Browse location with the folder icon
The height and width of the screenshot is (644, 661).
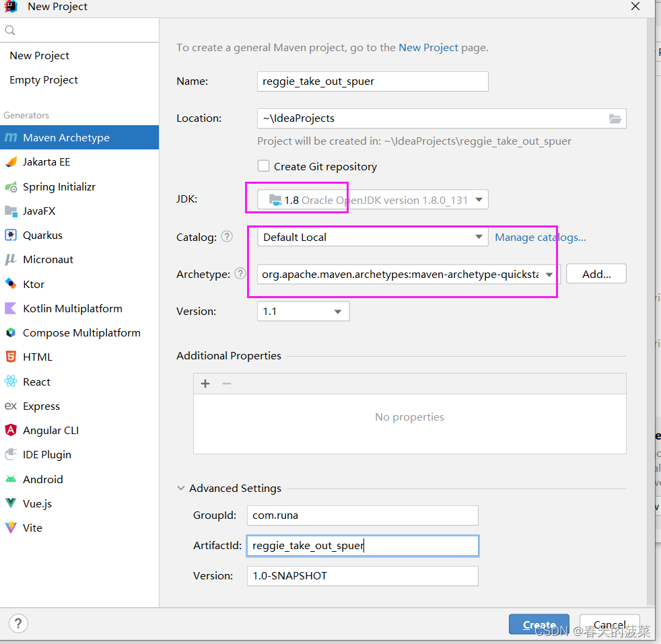tap(615, 119)
